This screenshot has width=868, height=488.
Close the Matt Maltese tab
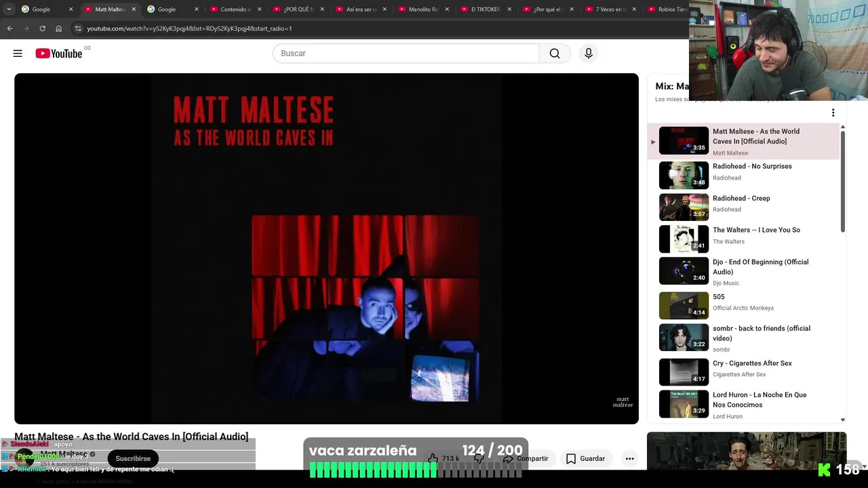pos(134,9)
